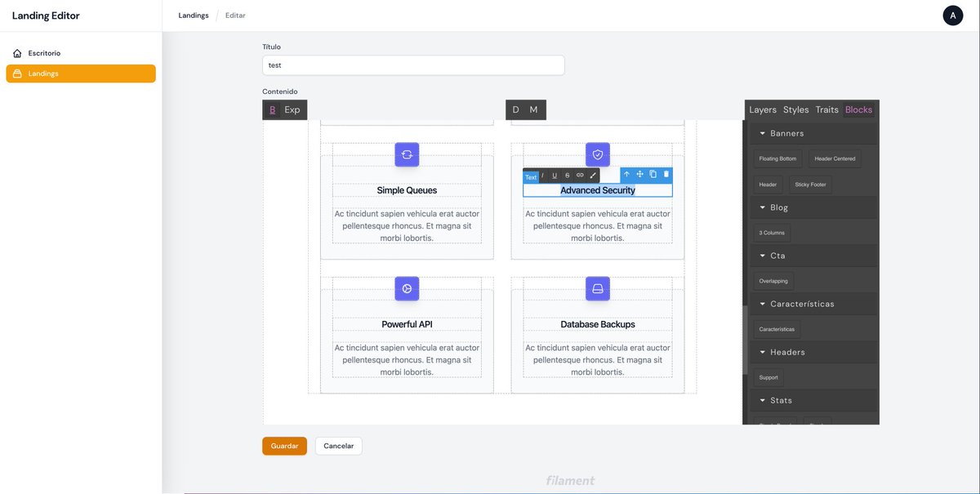The width and height of the screenshot is (980, 494).
Task: Select the Características block button
Action: coord(777,329)
